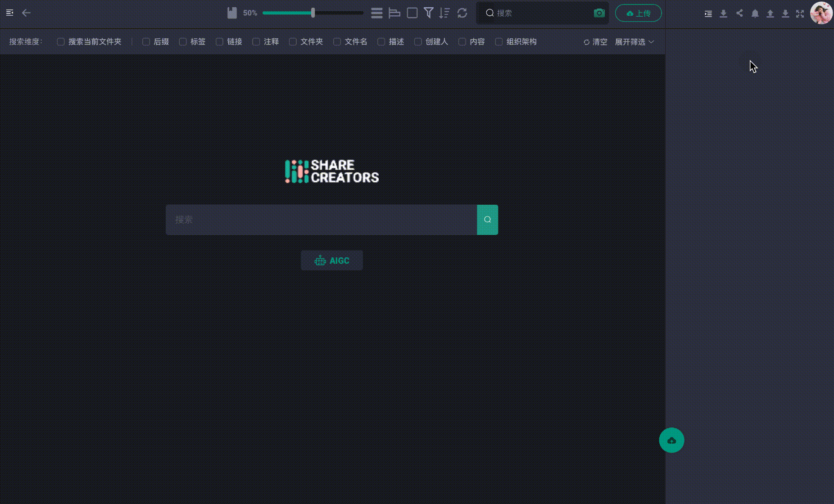This screenshot has height=504, width=834.
Task: Check the 组织架构 dimension
Action: click(x=499, y=41)
